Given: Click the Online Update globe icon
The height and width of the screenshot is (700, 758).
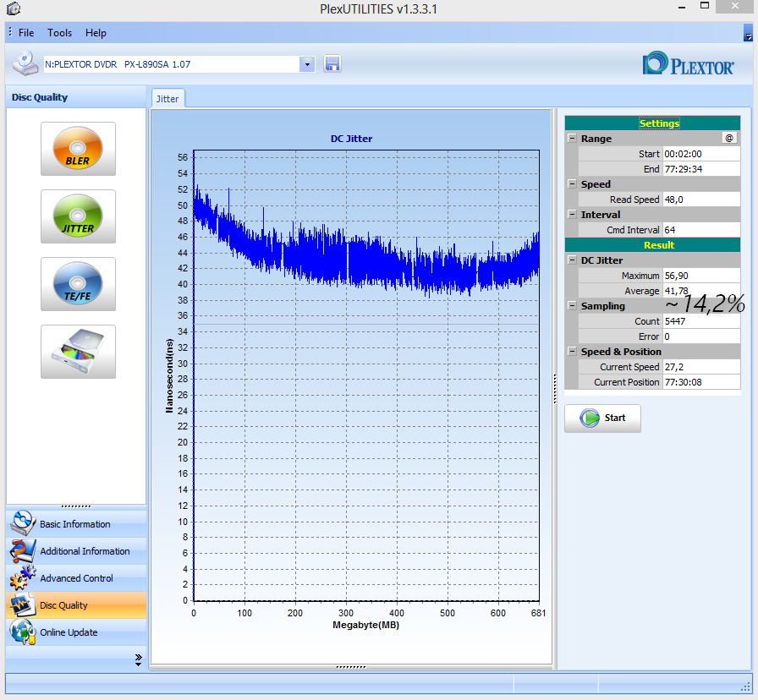Looking at the screenshot, I should tap(23, 632).
